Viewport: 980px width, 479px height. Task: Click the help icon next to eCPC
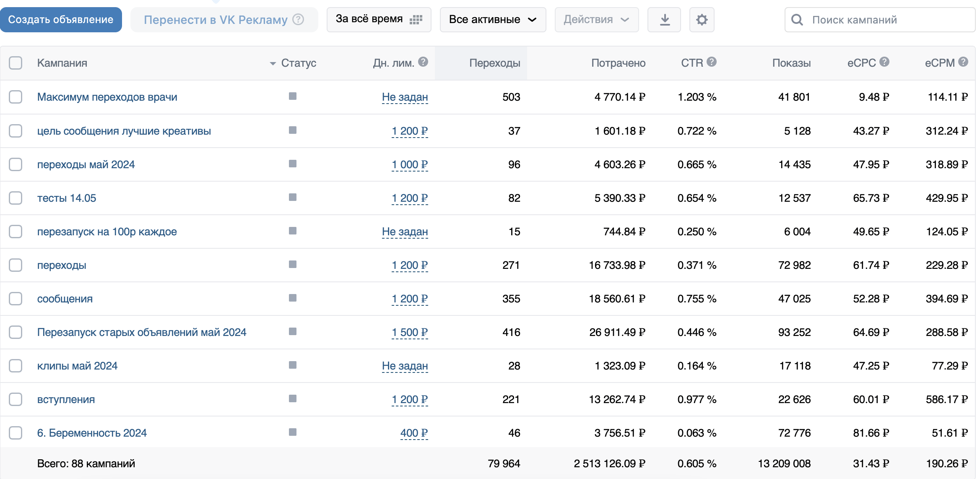[884, 62]
